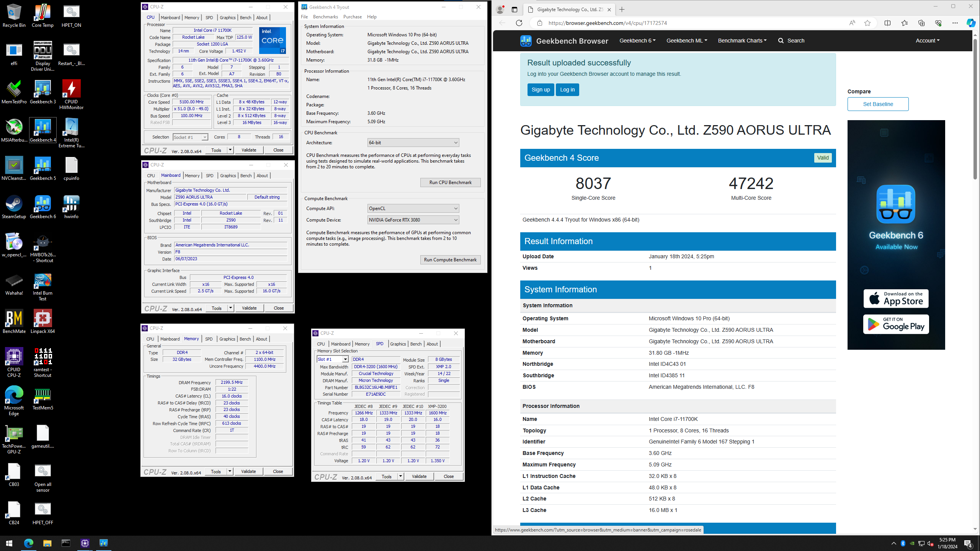Image resolution: width=980 pixels, height=551 pixels.
Task: Open Intel Burn Test desktop icon
Action: (42, 287)
